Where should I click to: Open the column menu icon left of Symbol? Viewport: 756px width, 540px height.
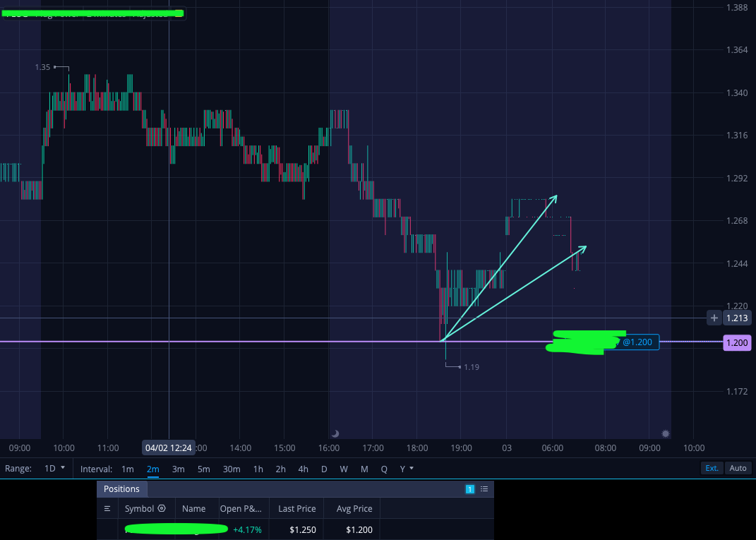[x=107, y=509]
